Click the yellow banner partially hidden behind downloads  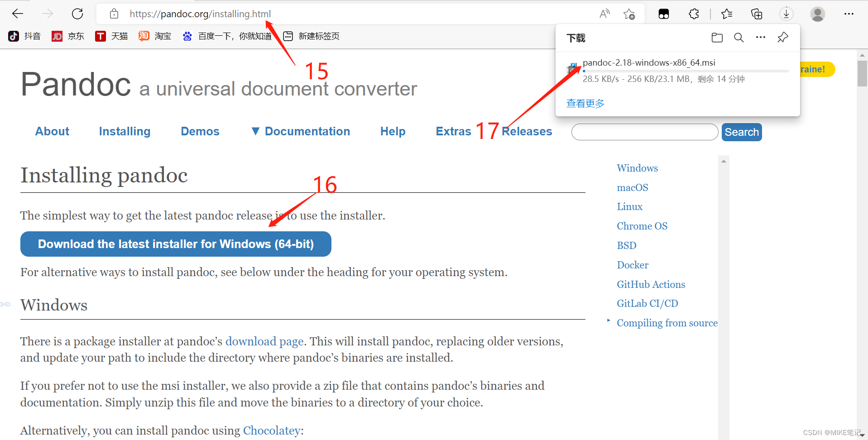tap(817, 69)
